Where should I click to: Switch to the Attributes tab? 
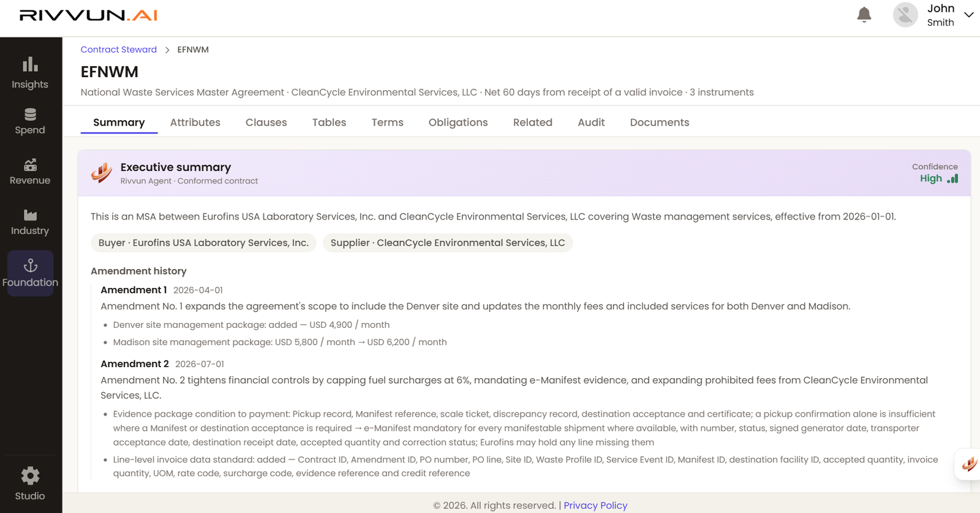point(195,123)
